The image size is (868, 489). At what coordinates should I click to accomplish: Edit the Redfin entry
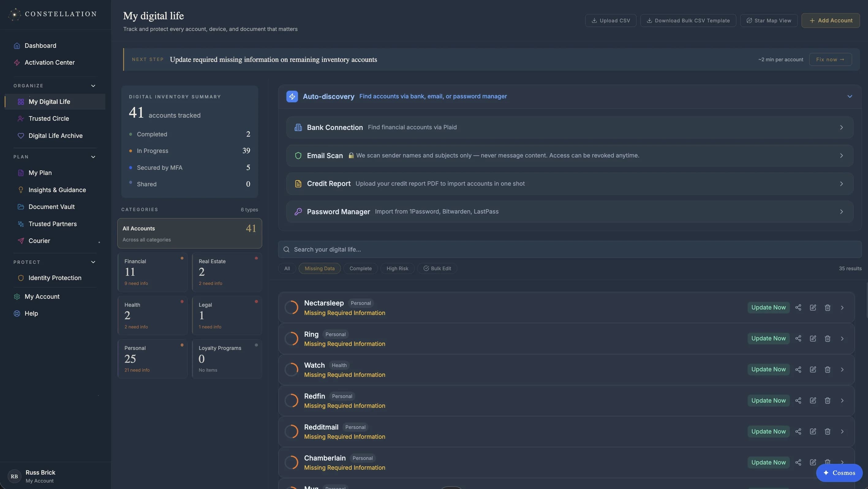[813, 400]
